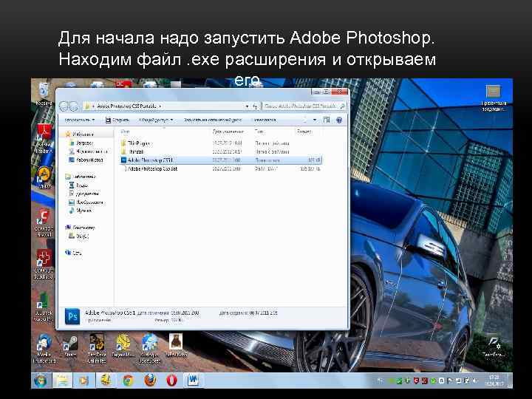Viewport: 532px width, 399px height.
Task: Open Музыка library in the navigation pane
Action: pos(81,211)
